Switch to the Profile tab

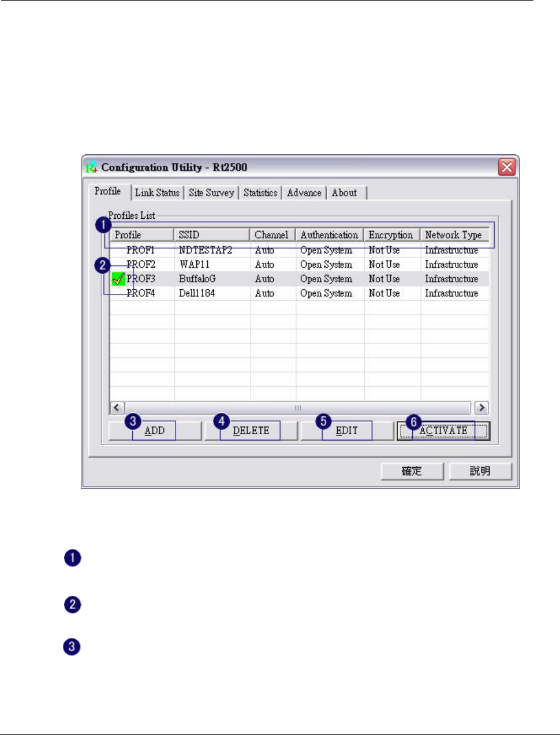108,191
